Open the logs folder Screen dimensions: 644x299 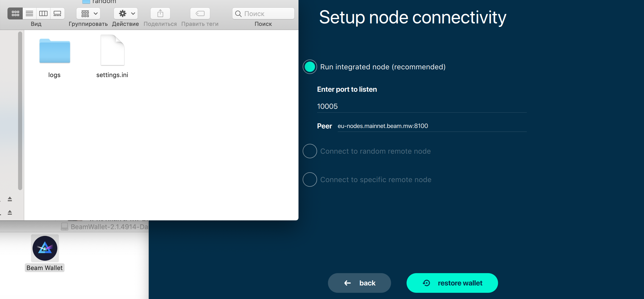(x=54, y=51)
